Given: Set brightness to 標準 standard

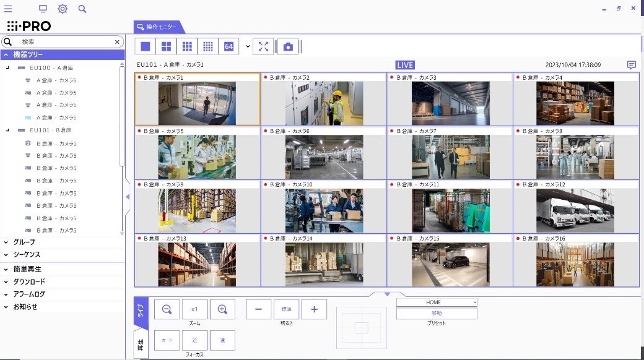Looking at the screenshot, I should 286,309.
